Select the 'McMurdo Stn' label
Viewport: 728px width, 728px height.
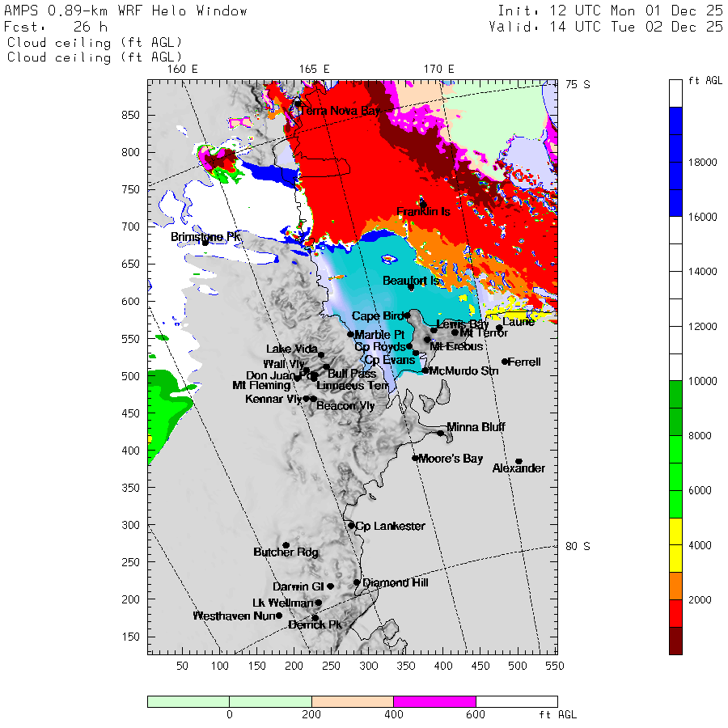[463, 371]
